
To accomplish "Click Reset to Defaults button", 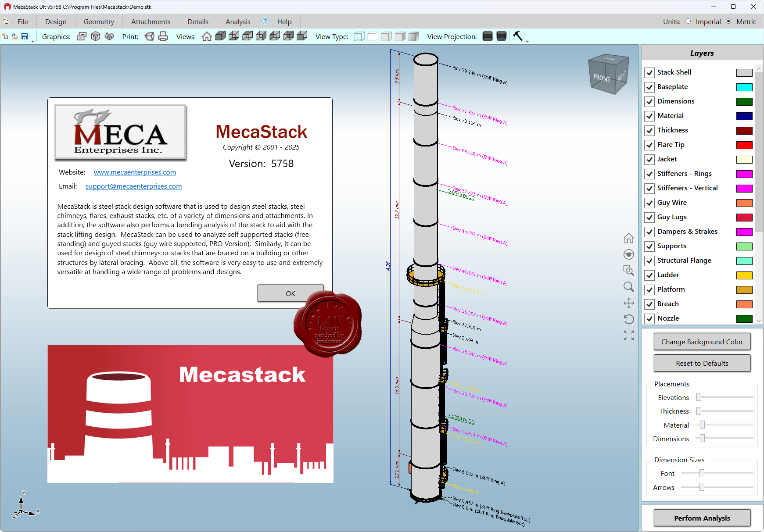I will (702, 363).
